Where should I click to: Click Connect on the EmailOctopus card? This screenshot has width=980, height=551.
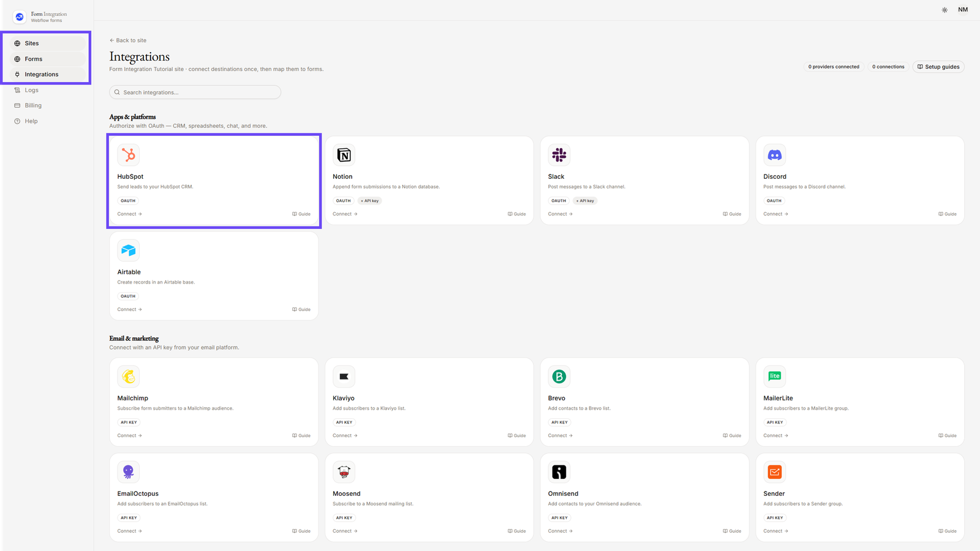pos(130,531)
